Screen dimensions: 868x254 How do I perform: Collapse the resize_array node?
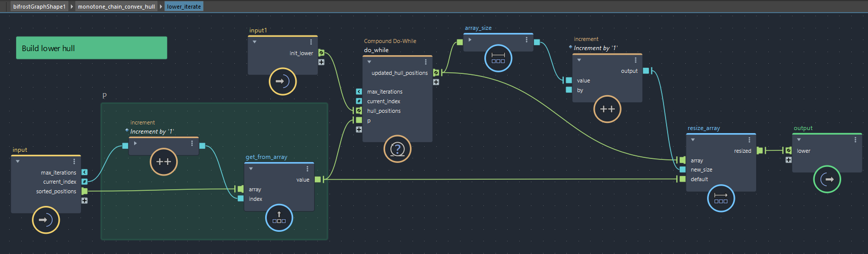click(x=693, y=140)
